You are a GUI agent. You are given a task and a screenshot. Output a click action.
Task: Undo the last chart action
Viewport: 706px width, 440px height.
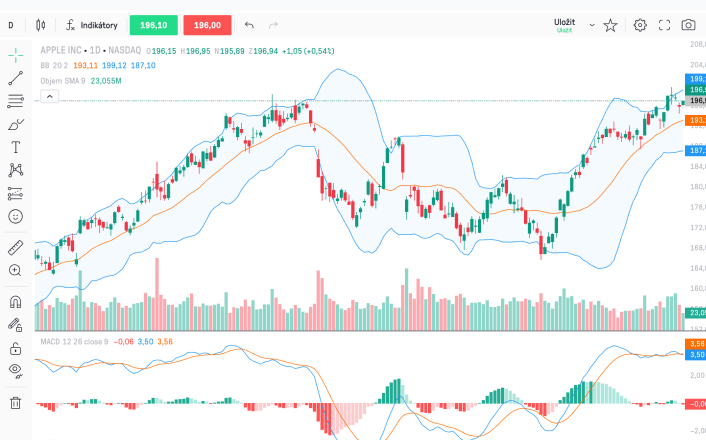249,25
